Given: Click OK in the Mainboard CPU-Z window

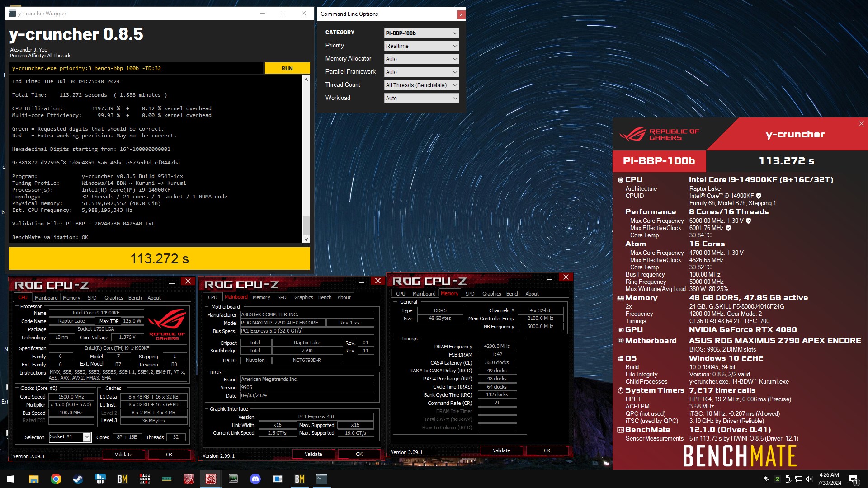Looking at the screenshot, I should point(359,454).
